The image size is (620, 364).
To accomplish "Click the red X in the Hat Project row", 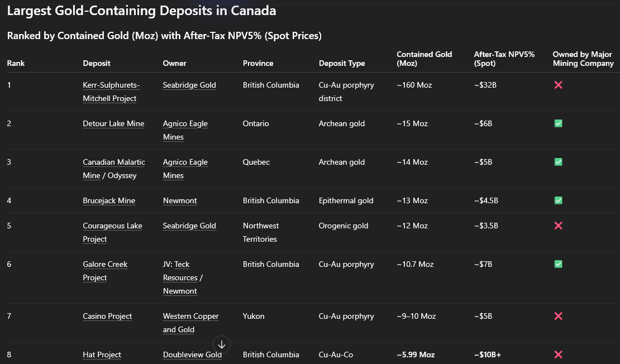I will [557, 355].
